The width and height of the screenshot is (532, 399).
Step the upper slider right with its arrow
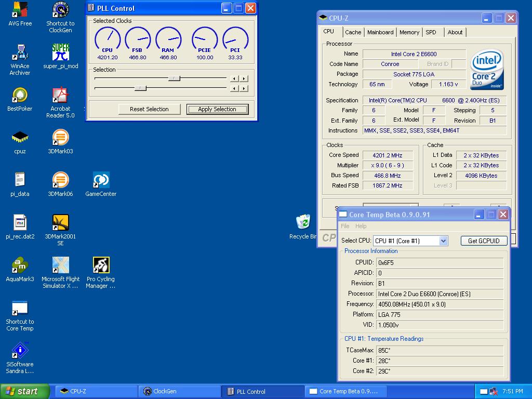coord(244,79)
